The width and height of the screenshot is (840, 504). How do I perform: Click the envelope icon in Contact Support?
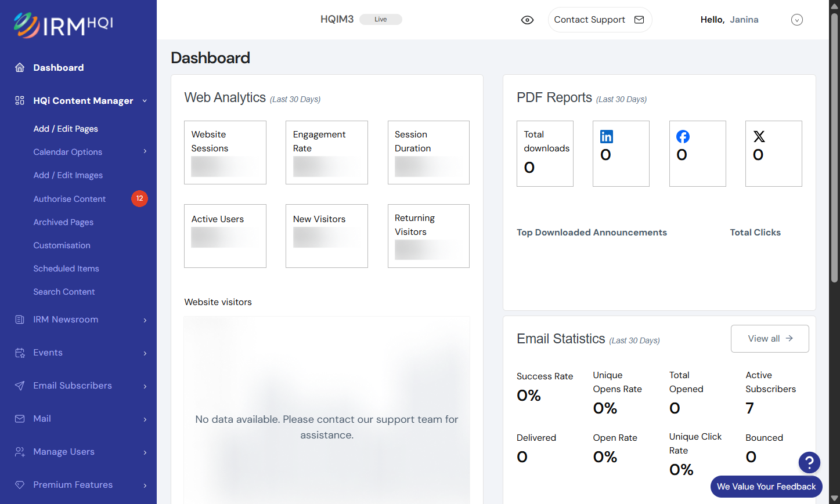(639, 20)
